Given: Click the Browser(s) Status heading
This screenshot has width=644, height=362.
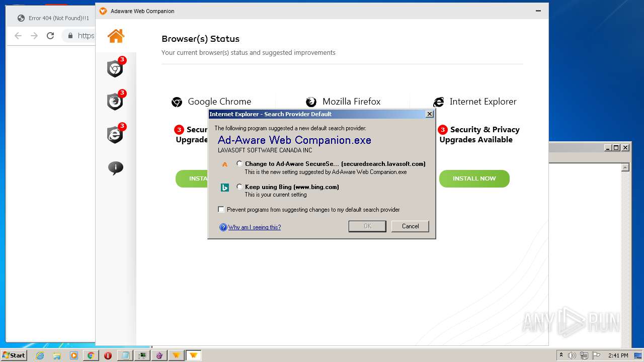Looking at the screenshot, I should point(200,39).
